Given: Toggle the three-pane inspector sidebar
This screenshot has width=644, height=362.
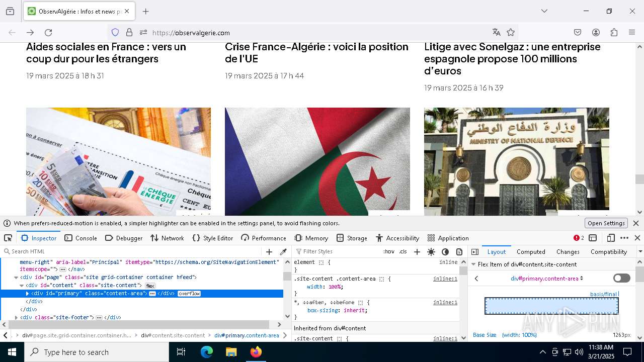Looking at the screenshot, I should (475, 252).
